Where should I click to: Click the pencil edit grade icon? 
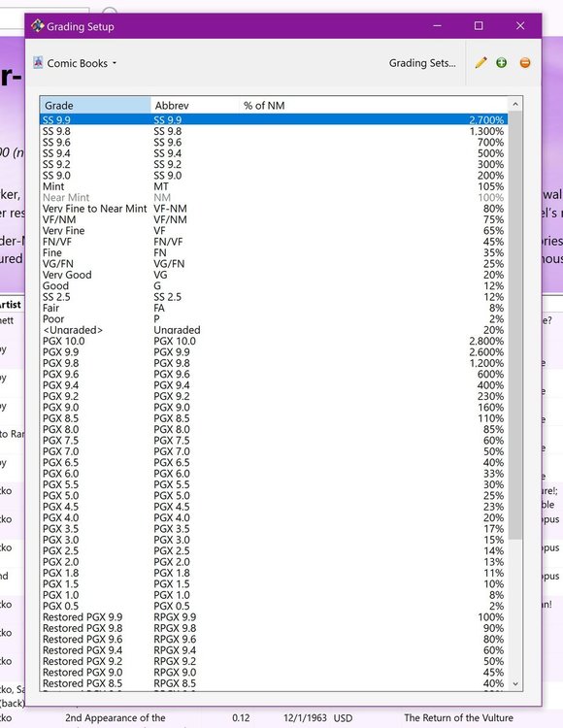pyautogui.click(x=480, y=63)
